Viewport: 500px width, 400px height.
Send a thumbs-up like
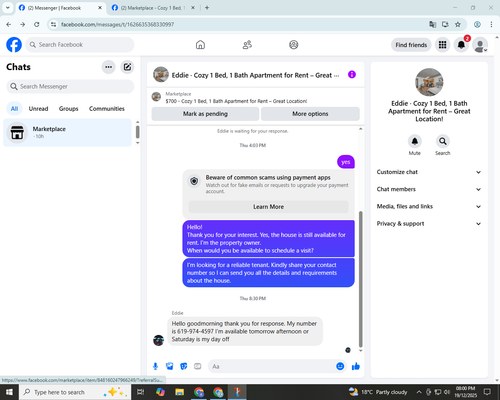[356, 366]
